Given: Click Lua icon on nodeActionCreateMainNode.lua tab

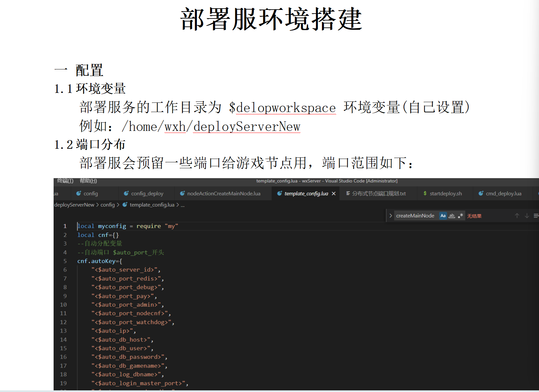Looking at the screenshot, I should click(x=182, y=193).
